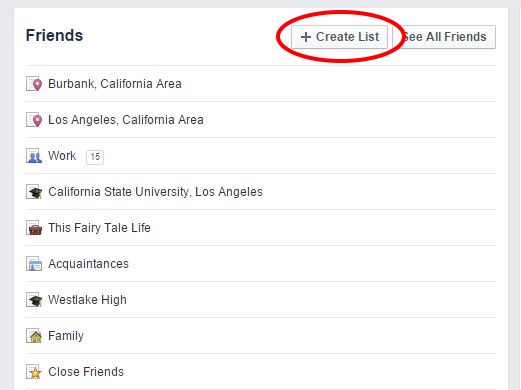Open the Work friend list
The image size is (521, 390).
point(62,156)
